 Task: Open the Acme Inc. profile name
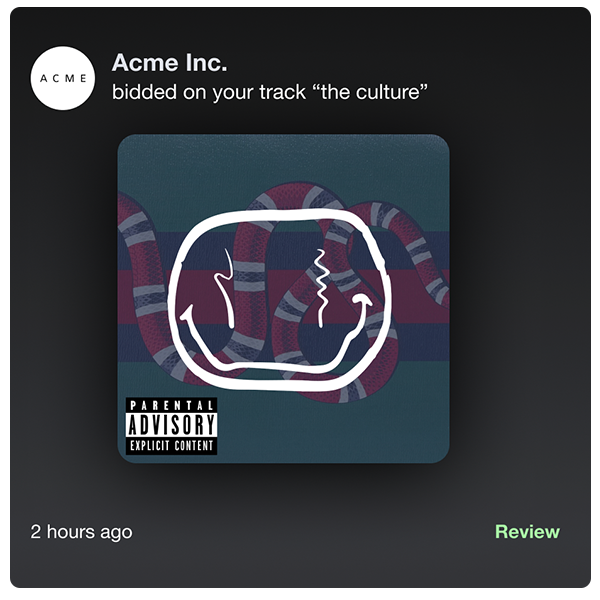tap(170, 62)
